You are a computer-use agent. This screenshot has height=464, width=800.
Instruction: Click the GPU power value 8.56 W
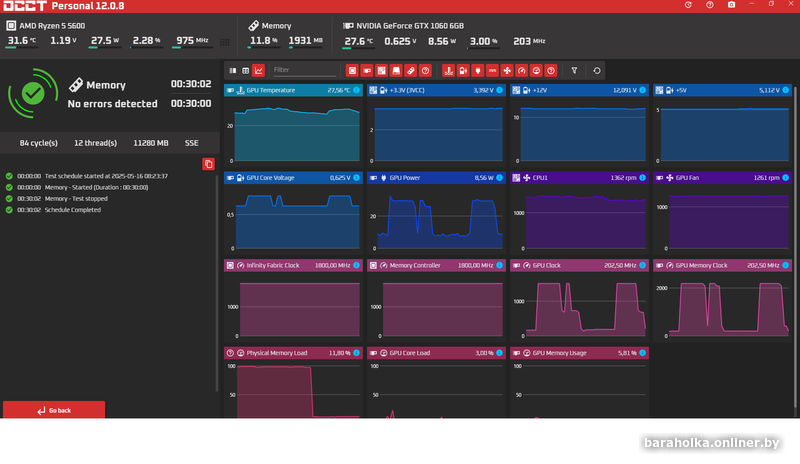click(x=442, y=41)
